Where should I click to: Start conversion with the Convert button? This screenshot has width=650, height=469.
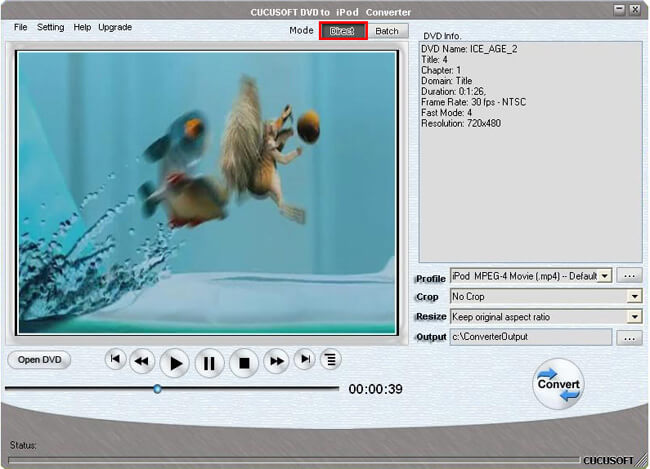[x=558, y=384]
